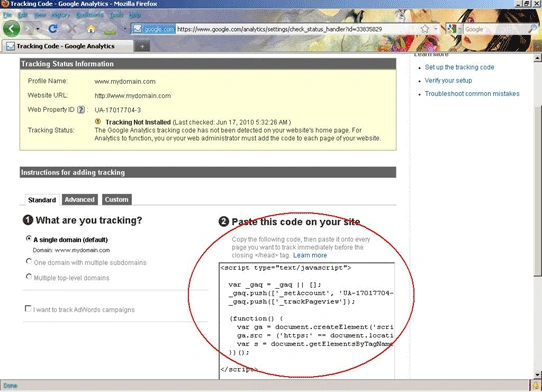This screenshot has height=392, width=542.
Task: Select the Multiple top-level domains radio button
Action: [29, 276]
